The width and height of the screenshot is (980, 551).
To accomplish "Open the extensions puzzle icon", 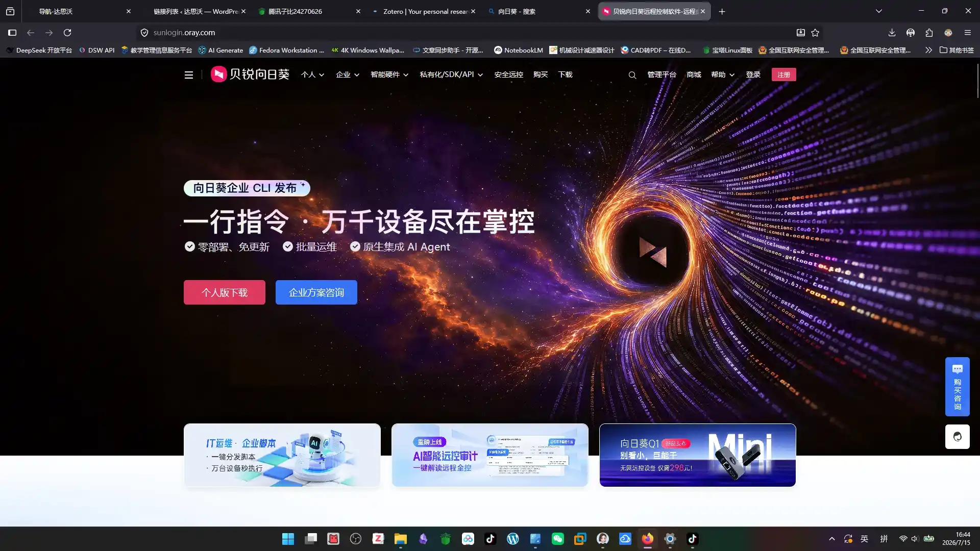I will (929, 33).
